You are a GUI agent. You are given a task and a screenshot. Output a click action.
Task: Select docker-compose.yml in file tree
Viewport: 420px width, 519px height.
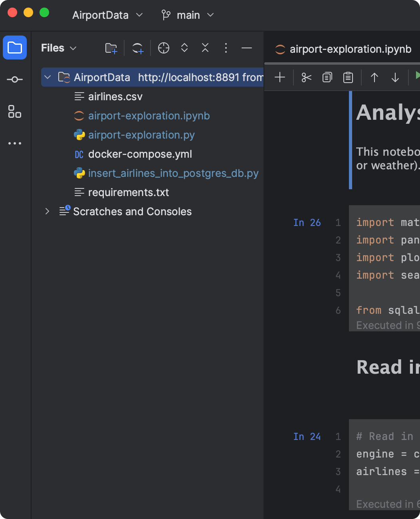coord(140,154)
